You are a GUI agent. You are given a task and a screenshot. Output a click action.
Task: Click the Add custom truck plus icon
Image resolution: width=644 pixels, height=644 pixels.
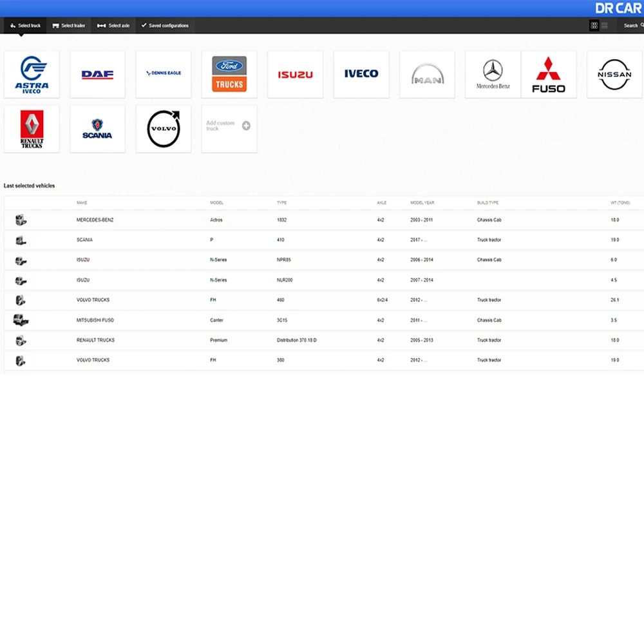click(x=246, y=126)
